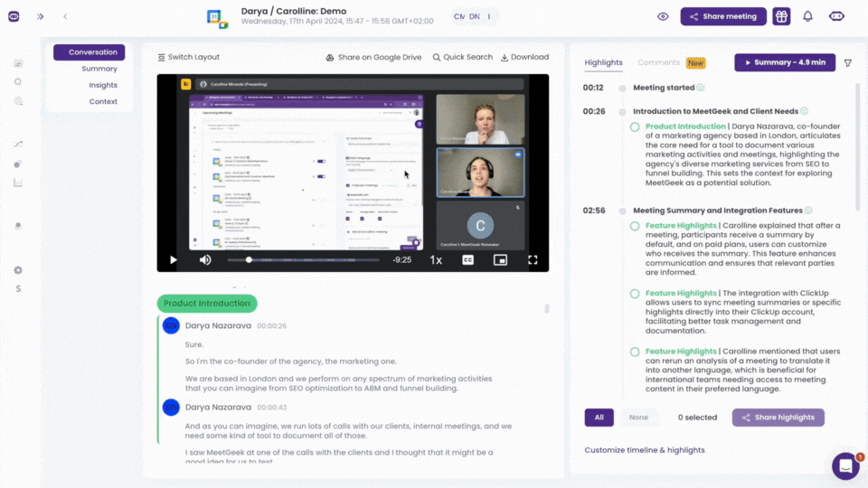The width and height of the screenshot is (868, 488).
Task: Click smiley icon next to Meeting started
Action: [700, 88]
